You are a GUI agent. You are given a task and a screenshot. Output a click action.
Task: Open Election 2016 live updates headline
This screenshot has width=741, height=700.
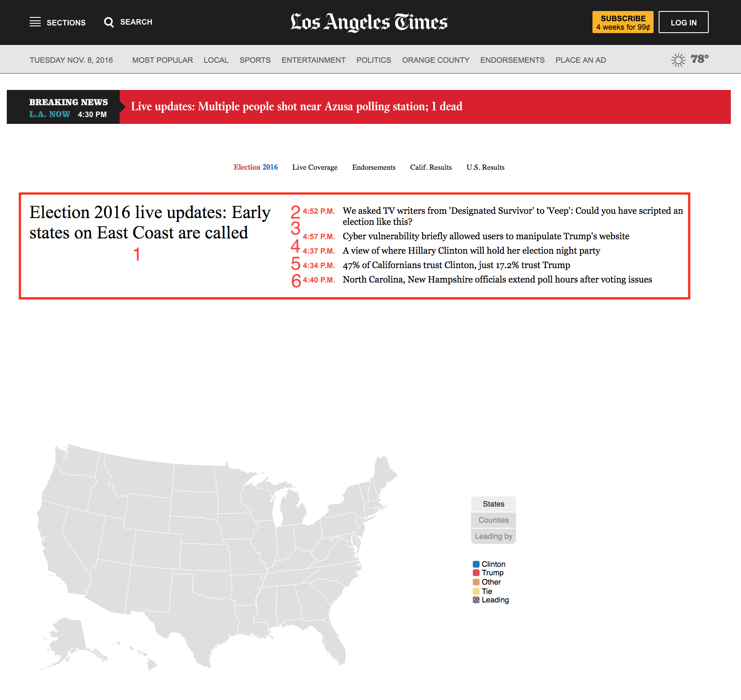coord(150,222)
